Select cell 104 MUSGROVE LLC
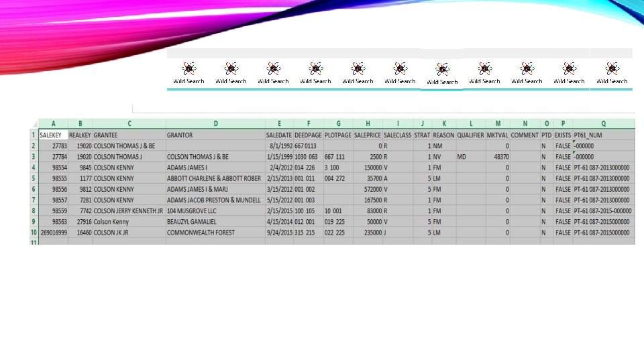This screenshot has width=644, height=362. tap(215, 211)
